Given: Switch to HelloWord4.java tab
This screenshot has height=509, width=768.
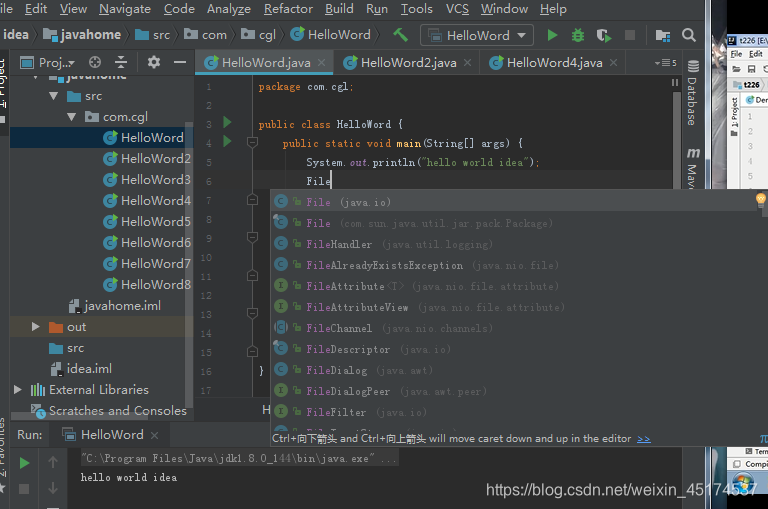Looking at the screenshot, I should [x=554, y=63].
